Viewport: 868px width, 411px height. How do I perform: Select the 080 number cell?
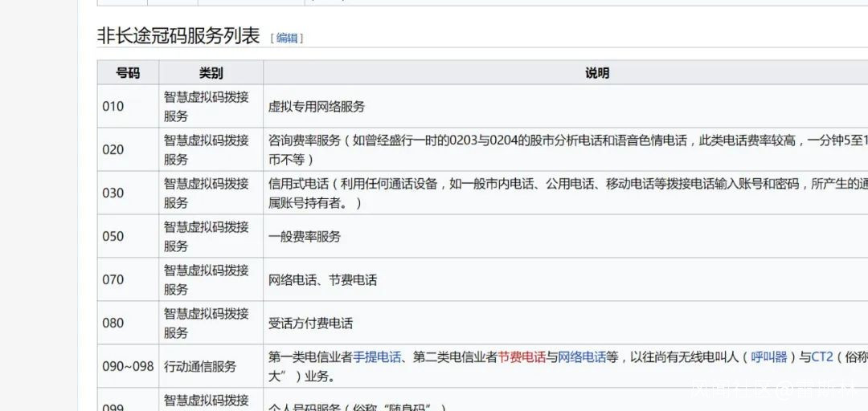[x=128, y=323]
